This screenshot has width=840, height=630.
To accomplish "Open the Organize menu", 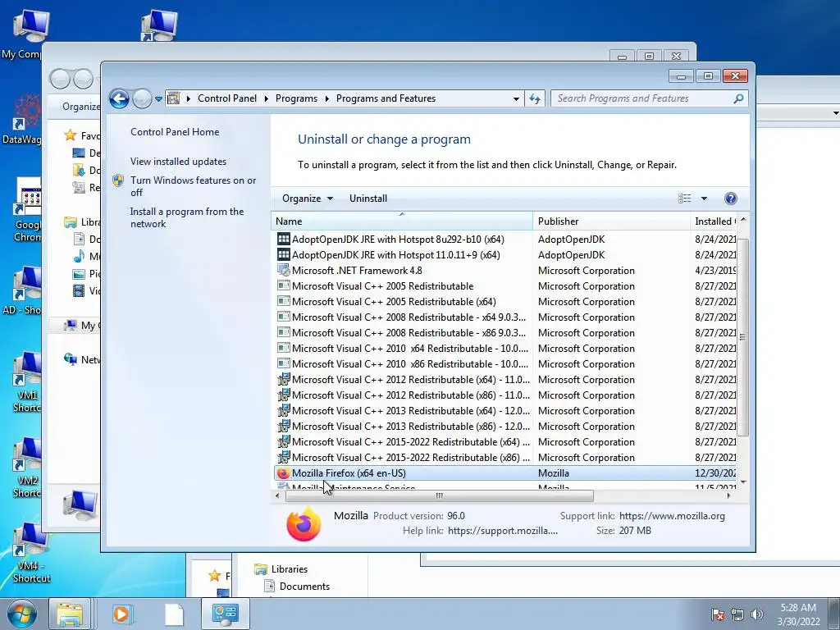I will [x=308, y=199].
